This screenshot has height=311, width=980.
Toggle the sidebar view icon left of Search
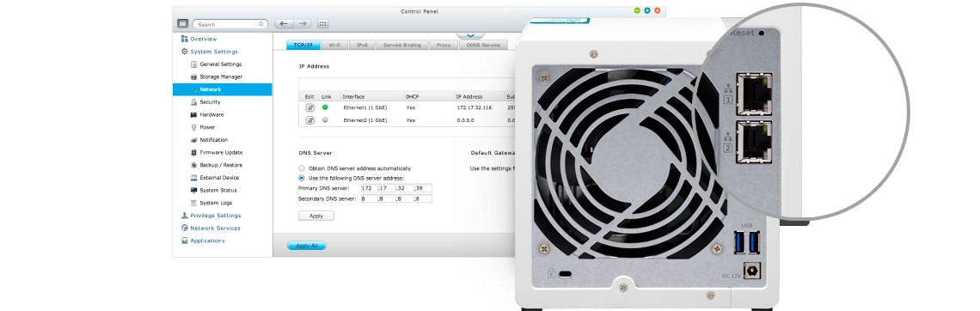tap(182, 24)
